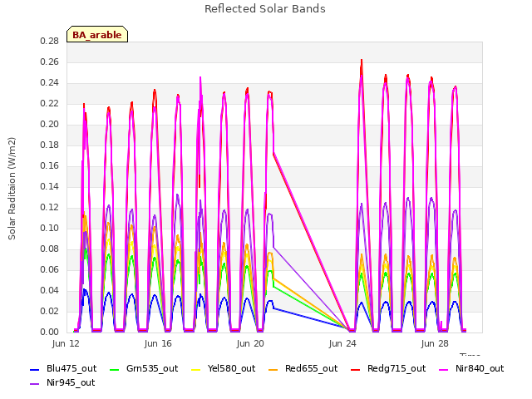Click the Jun 28 x-axis label
Image resolution: width=532 pixels, height=399 pixels.
point(435,343)
